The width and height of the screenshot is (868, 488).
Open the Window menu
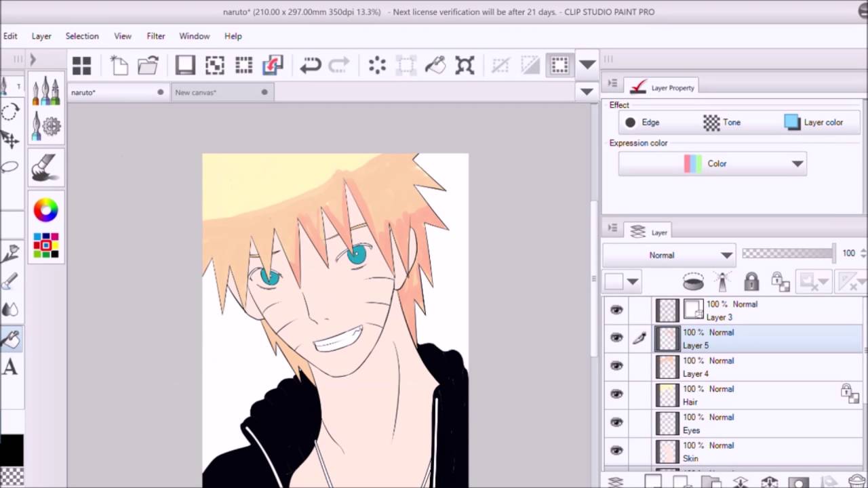click(194, 36)
